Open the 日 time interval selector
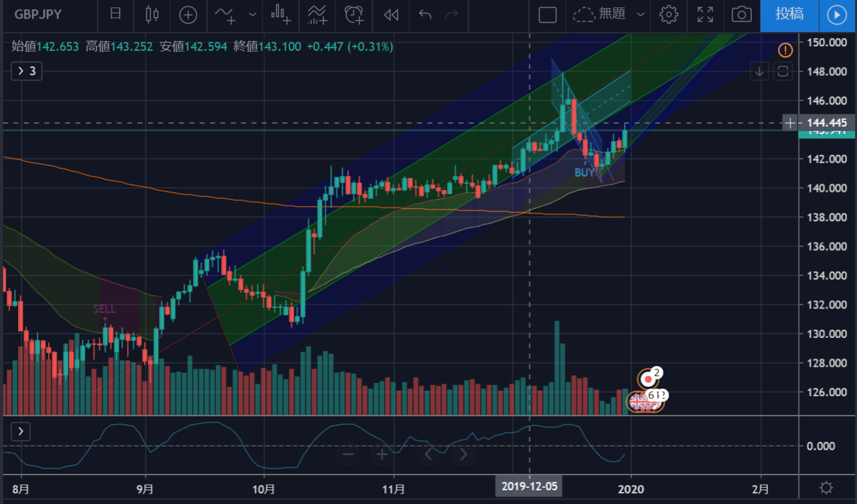 [116, 14]
